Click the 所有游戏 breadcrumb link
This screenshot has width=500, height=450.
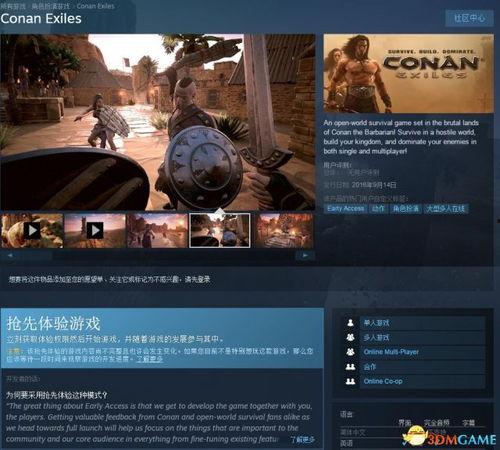13,6
